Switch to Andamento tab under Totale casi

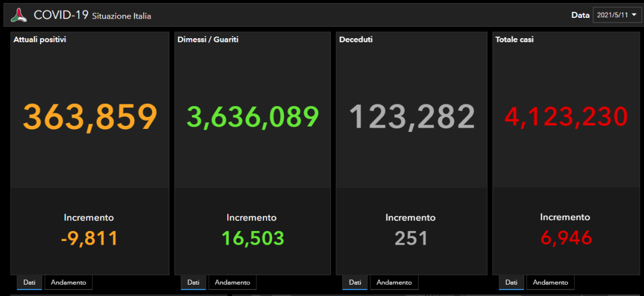click(x=551, y=282)
